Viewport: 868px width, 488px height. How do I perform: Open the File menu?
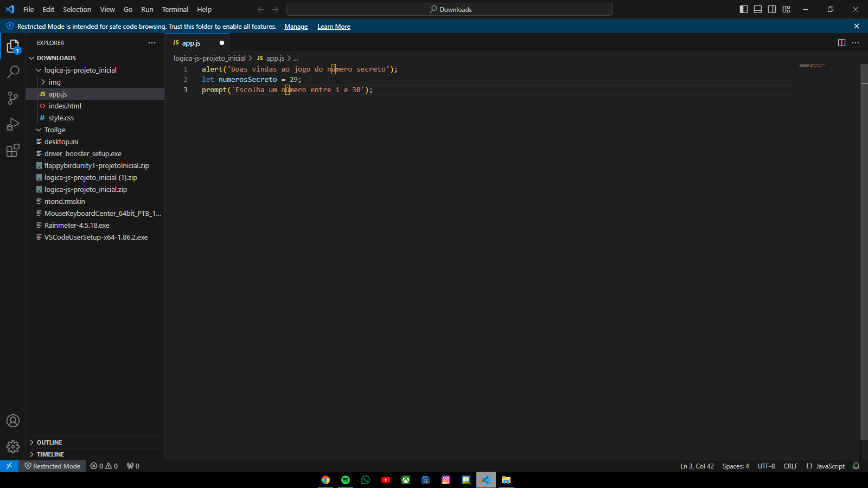click(x=29, y=9)
